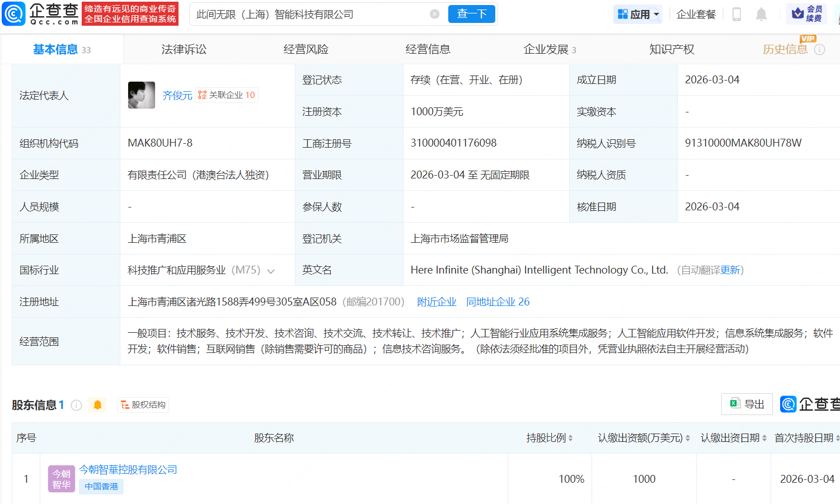This screenshot has width=840, height=504.
Task: Open the 股权结构 equity structure panel
Action: [x=143, y=404]
